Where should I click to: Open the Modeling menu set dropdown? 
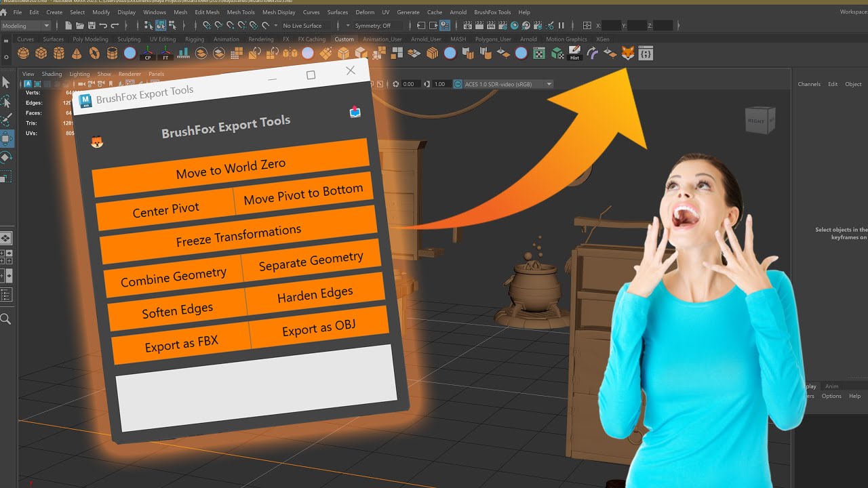26,26
